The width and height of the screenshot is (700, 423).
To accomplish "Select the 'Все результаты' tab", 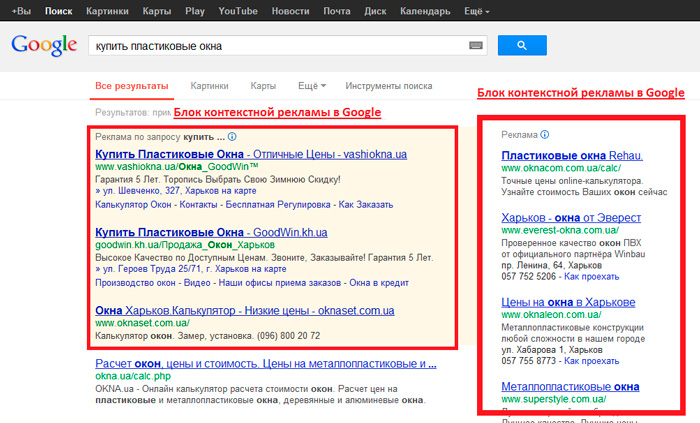I will tap(132, 86).
